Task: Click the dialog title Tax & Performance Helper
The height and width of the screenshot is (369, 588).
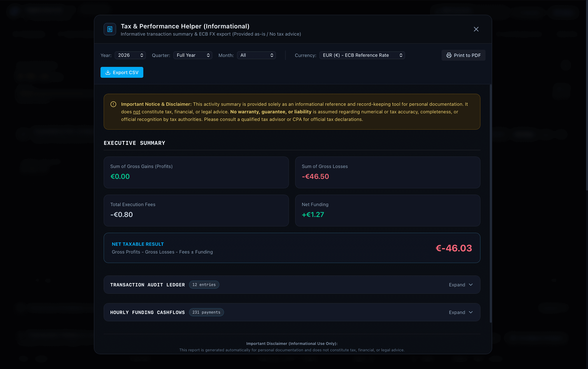Action: [x=185, y=26]
